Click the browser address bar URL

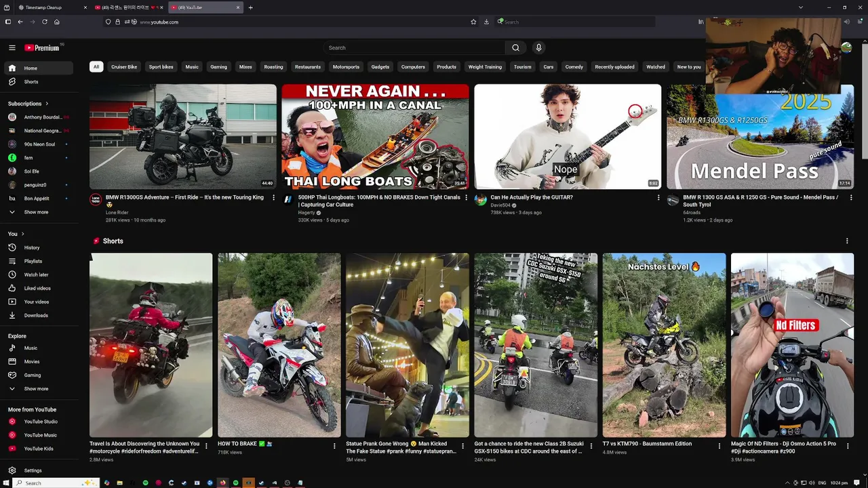tap(159, 22)
